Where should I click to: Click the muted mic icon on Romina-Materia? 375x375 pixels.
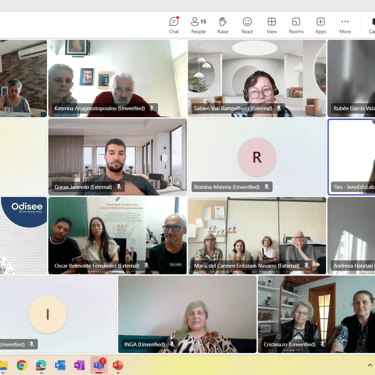point(266,187)
